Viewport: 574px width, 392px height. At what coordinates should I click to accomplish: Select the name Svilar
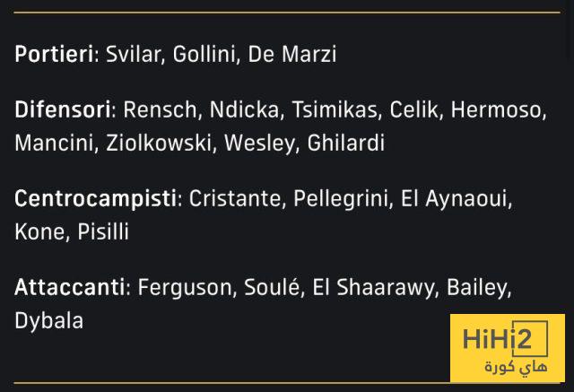click(x=133, y=54)
